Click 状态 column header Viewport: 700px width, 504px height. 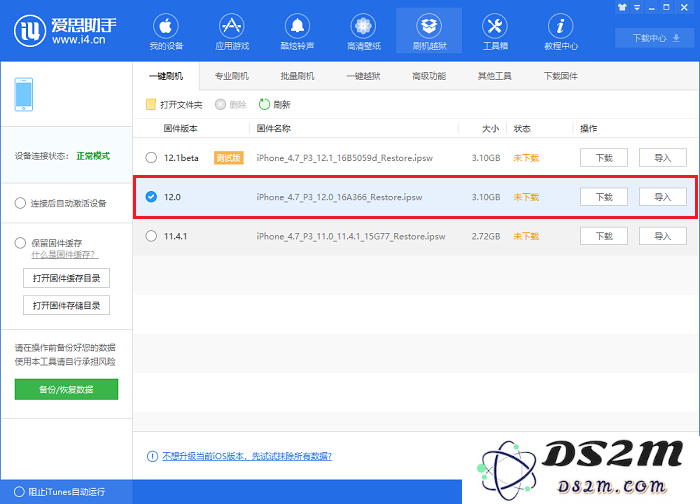[x=522, y=129]
